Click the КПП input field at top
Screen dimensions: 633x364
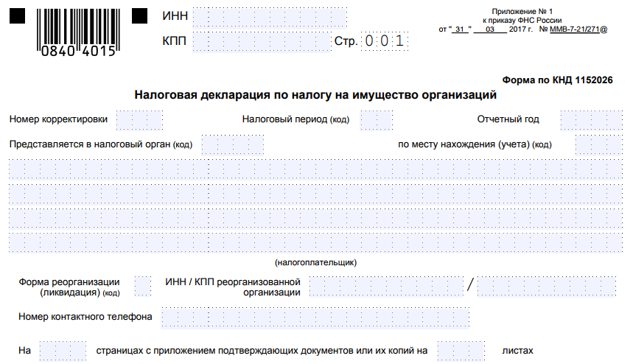tap(262, 41)
